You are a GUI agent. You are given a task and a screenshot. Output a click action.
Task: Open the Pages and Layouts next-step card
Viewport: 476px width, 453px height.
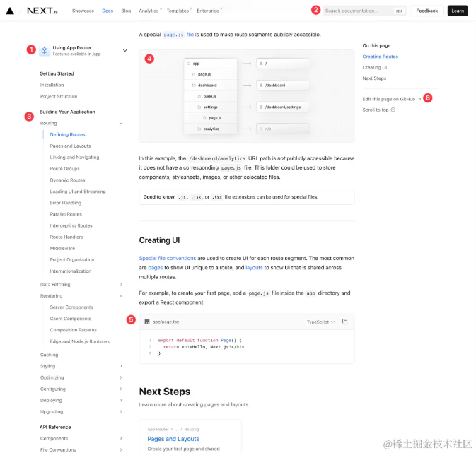tap(190, 436)
